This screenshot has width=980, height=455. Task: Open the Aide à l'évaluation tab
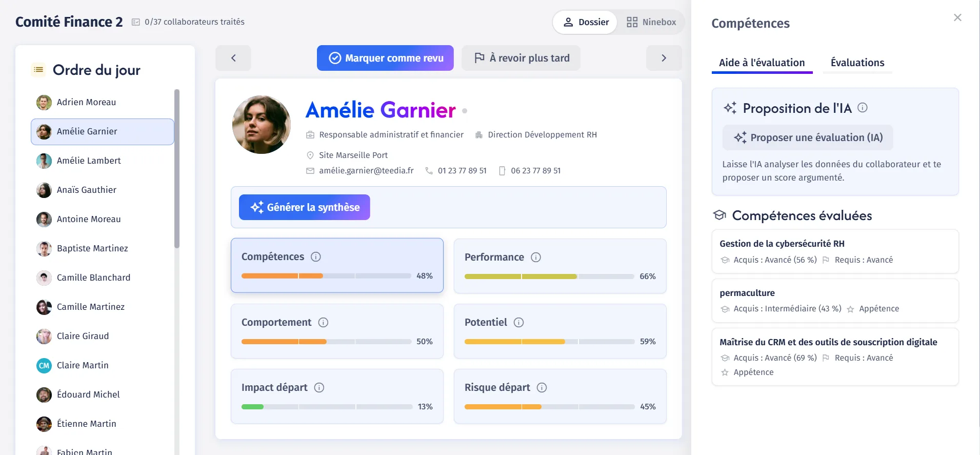(762, 63)
